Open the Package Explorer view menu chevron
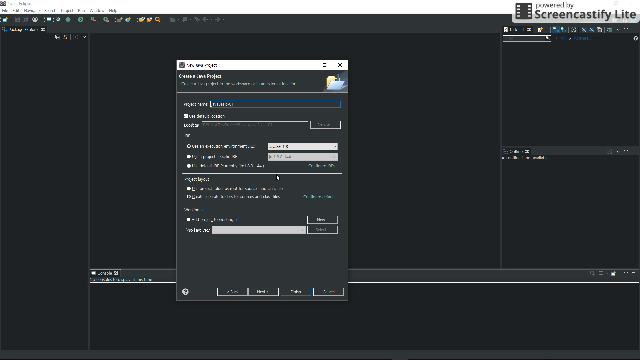 pos(84,37)
